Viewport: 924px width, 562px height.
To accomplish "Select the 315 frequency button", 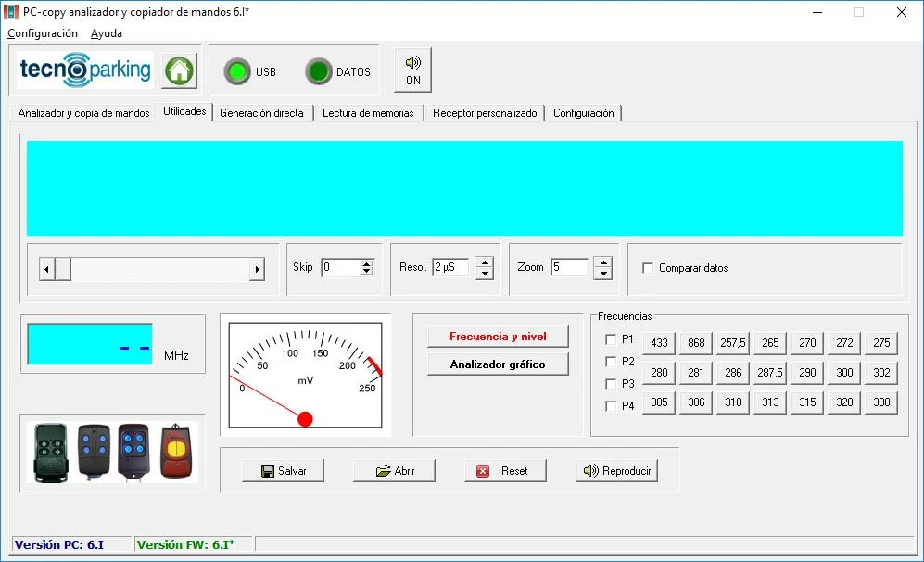I will tap(807, 402).
